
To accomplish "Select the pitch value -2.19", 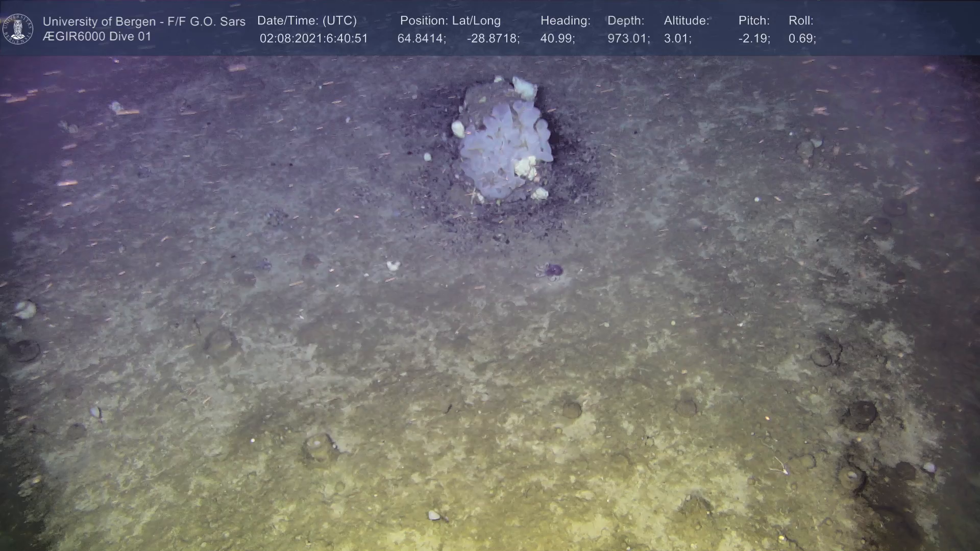I will click(754, 39).
